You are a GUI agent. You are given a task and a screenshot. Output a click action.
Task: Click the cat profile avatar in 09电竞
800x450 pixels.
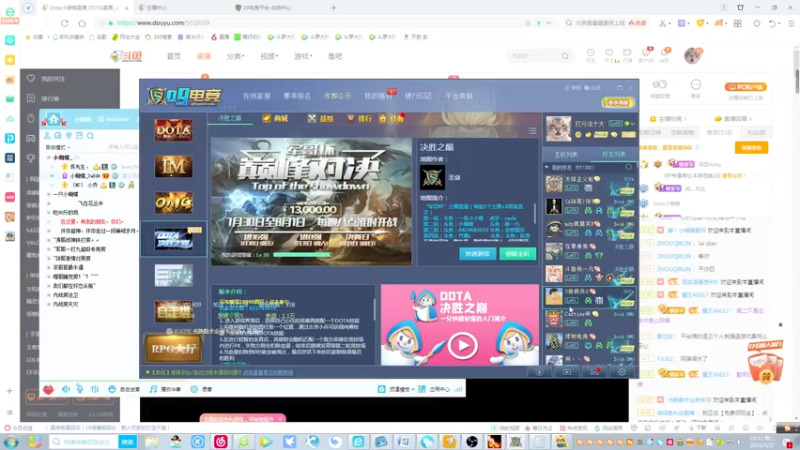point(558,129)
